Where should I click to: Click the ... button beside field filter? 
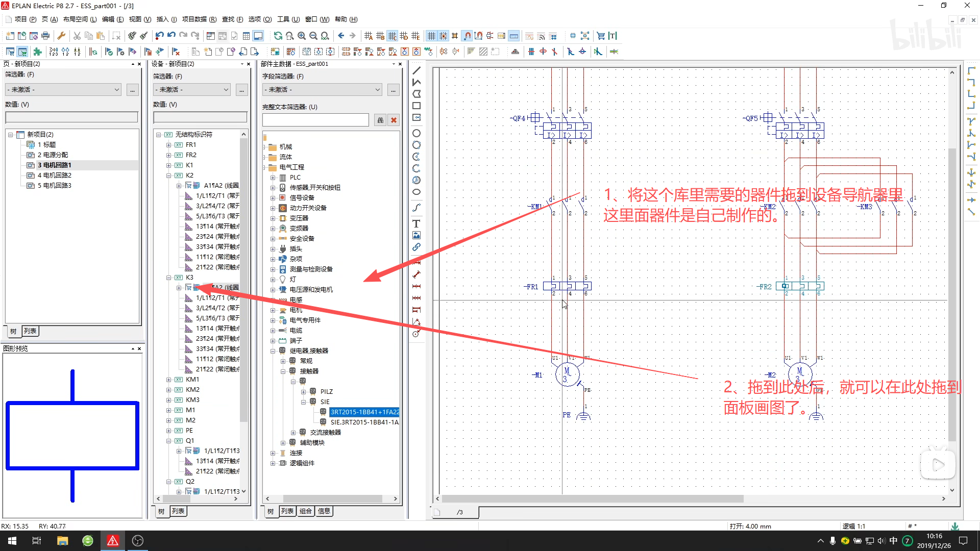click(x=393, y=90)
